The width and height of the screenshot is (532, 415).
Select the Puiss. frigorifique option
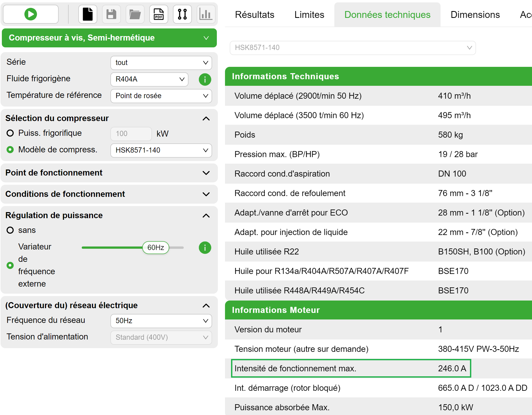[x=10, y=133]
